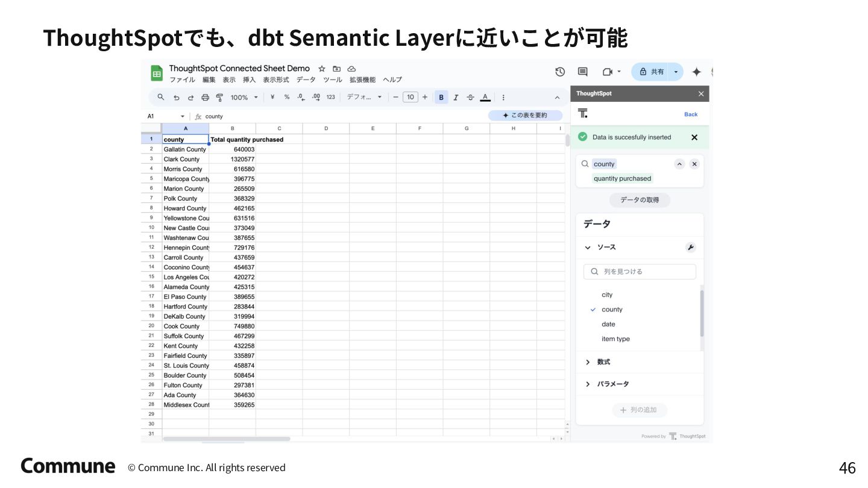Close the ThoughtSpot sidebar panel
The height and width of the screenshot is (488, 868).
(701, 93)
